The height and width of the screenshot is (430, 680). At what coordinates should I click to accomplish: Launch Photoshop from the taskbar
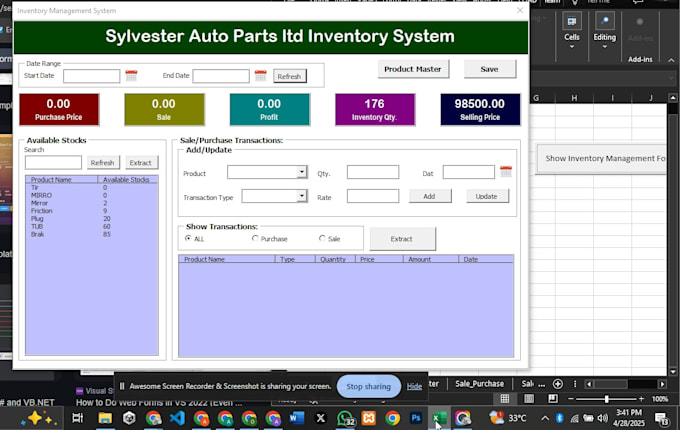click(x=416, y=418)
